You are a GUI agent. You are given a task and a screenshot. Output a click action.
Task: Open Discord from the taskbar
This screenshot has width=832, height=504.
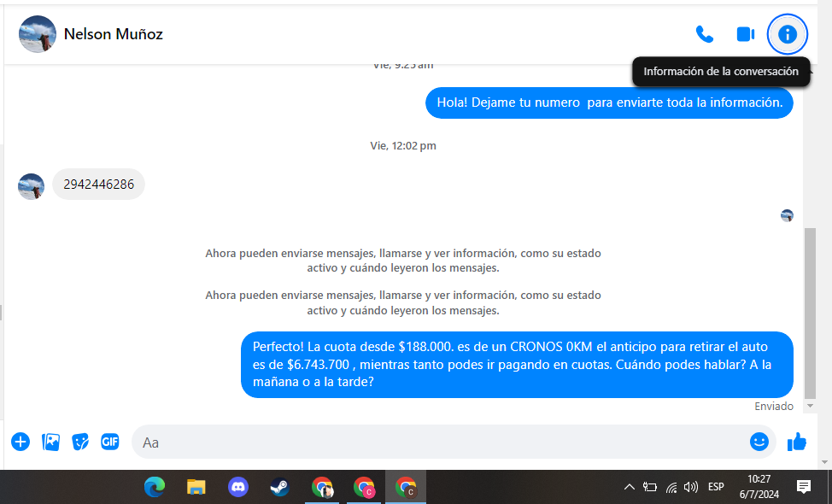tap(237, 487)
